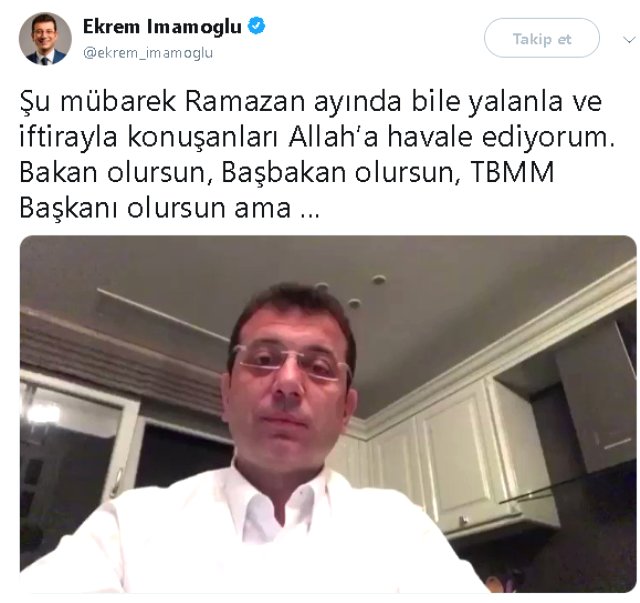Image resolution: width=640 pixels, height=603 pixels.
Task: Click the blue verified badge
Action: point(256,26)
